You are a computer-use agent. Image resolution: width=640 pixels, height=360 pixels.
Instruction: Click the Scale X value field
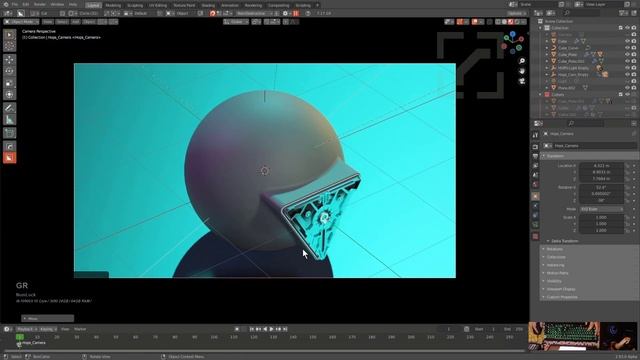pyautogui.click(x=601, y=218)
